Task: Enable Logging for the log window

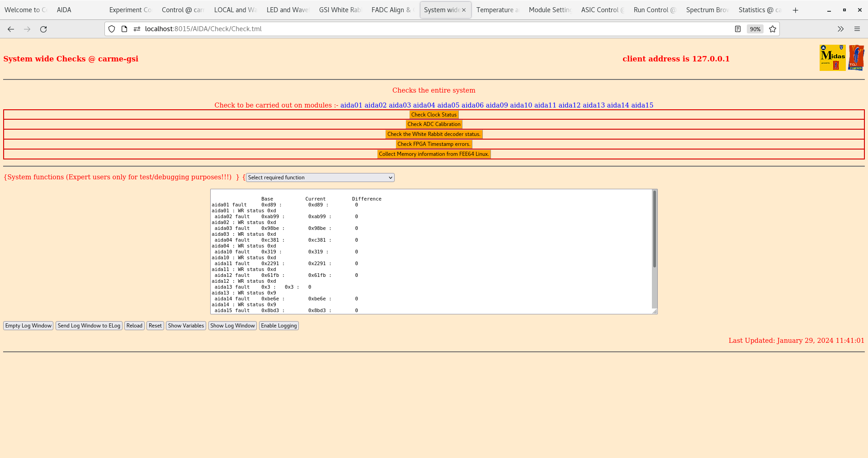Action: [x=278, y=325]
